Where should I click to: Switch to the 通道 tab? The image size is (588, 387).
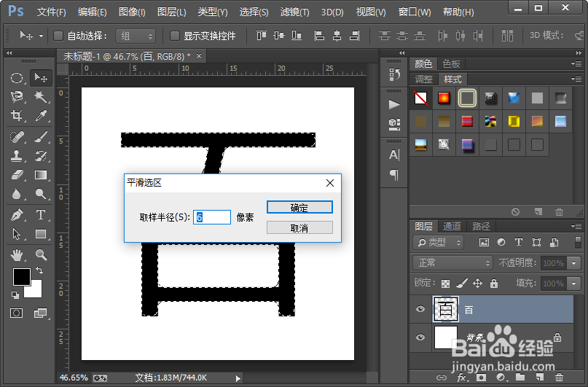tap(452, 226)
